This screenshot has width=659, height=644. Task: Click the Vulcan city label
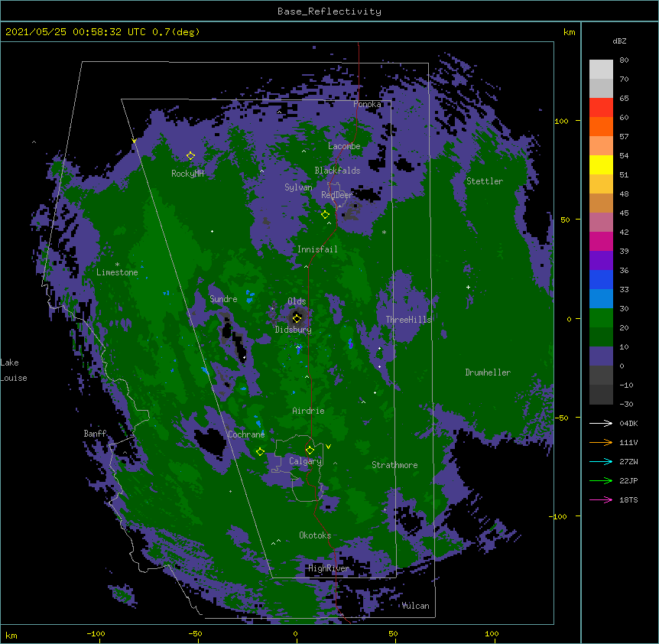click(415, 606)
